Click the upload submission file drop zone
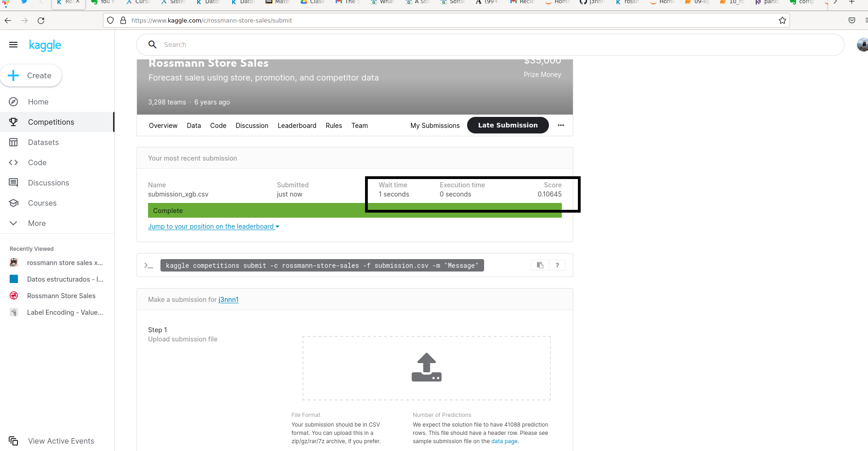Viewport: 868px width, 451px height. (427, 368)
